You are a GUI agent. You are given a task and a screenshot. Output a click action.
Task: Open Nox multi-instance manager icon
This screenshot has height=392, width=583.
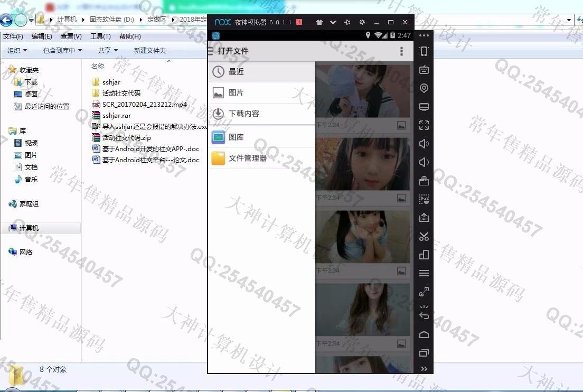pos(424,181)
